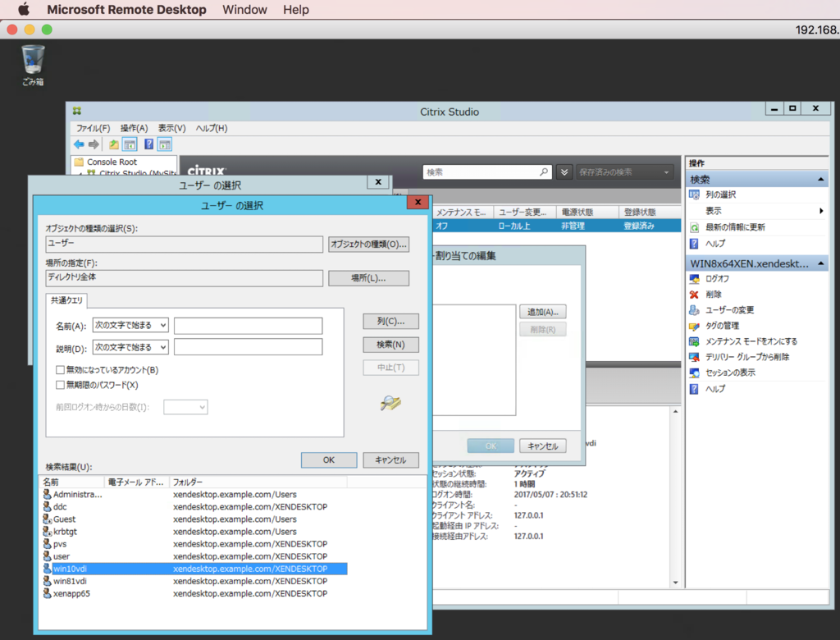The width and height of the screenshot is (840, 640).
Task: Click the ヘルプ icon under the 検索 section
Action: pos(694,244)
